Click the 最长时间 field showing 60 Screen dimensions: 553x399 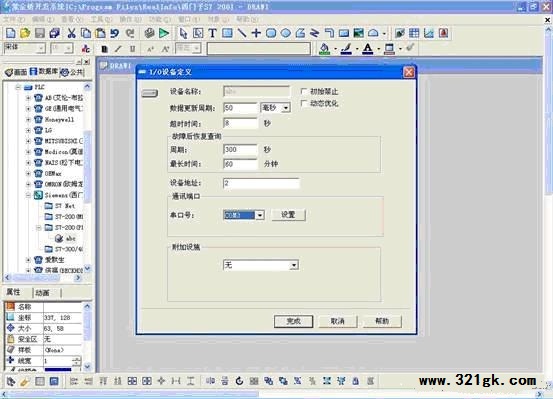pyautogui.click(x=241, y=164)
